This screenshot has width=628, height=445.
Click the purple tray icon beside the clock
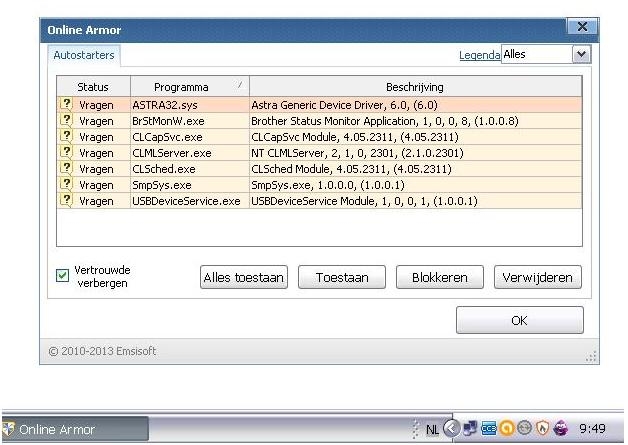[561, 429]
